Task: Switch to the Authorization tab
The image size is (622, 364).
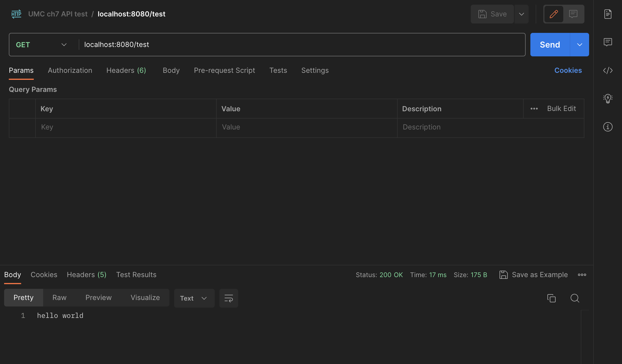Action: [x=70, y=70]
